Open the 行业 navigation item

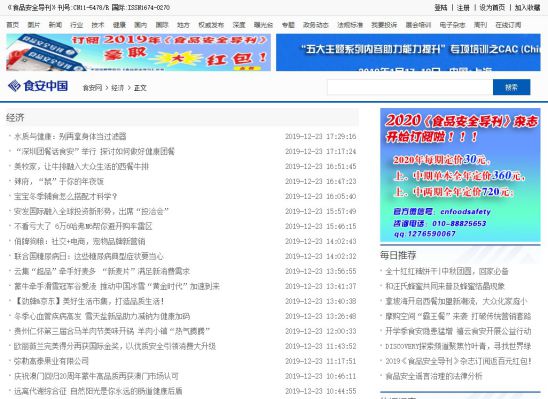[x=77, y=25]
